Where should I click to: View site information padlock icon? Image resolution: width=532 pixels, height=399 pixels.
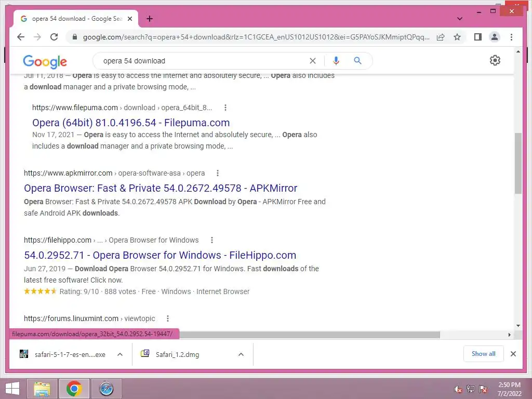point(75,37)
